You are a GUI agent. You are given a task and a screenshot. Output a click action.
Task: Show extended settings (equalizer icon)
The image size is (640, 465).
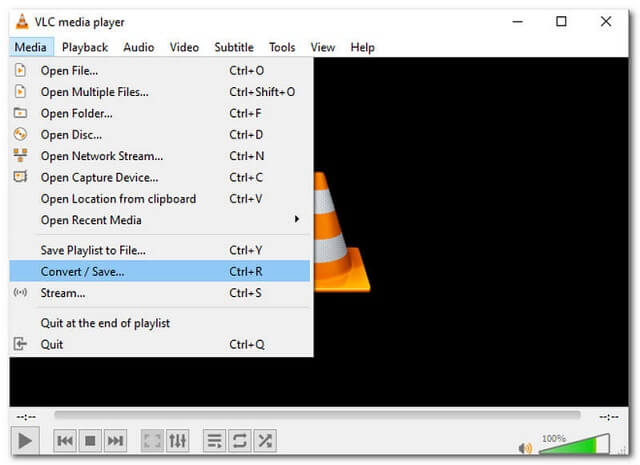177,441
